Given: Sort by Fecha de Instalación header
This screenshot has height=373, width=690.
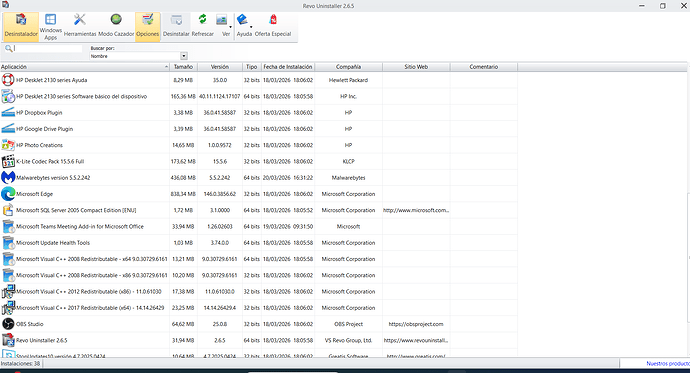Looking at the screenshot, I should [288, 67].
